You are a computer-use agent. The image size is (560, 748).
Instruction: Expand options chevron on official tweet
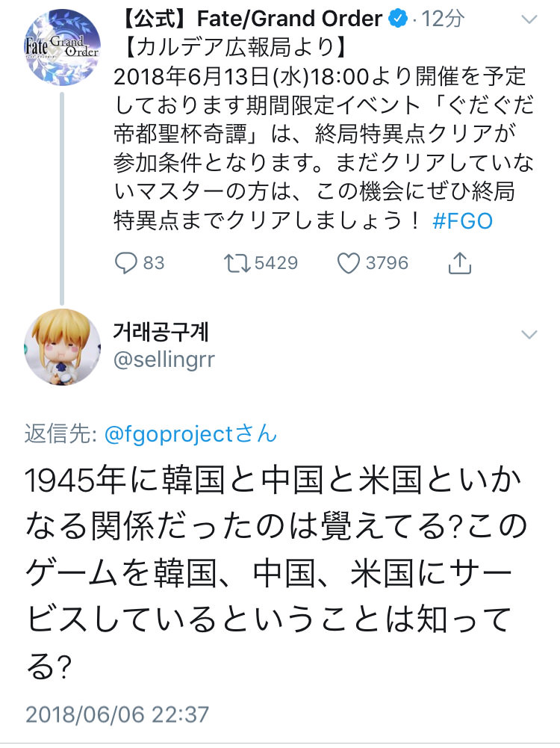(529, 19)
